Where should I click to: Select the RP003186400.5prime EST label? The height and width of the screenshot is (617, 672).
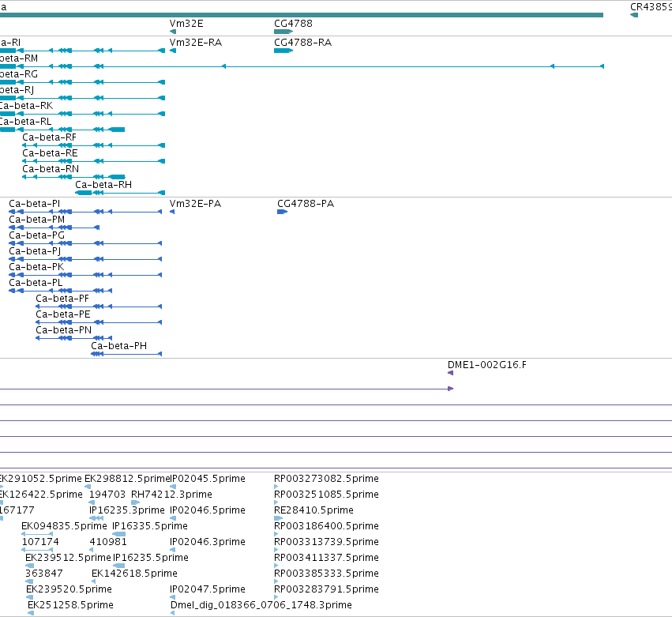[x=326, y=526]
